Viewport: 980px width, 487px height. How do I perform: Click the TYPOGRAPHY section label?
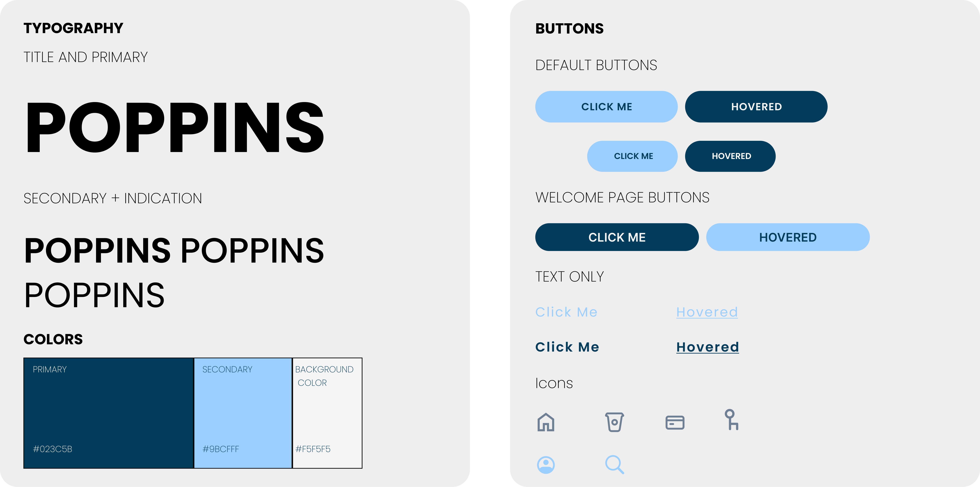pyautogui.click(x=73, y=28)
